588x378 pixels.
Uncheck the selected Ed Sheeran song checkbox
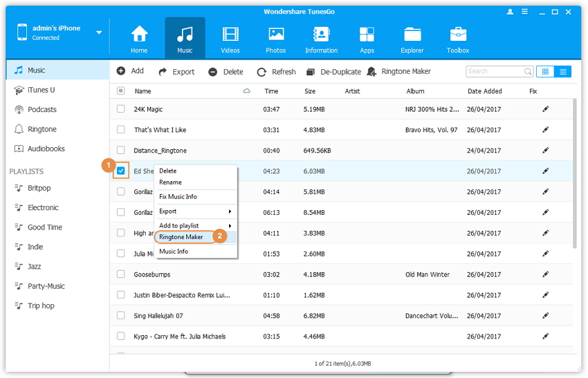(121, 171)
